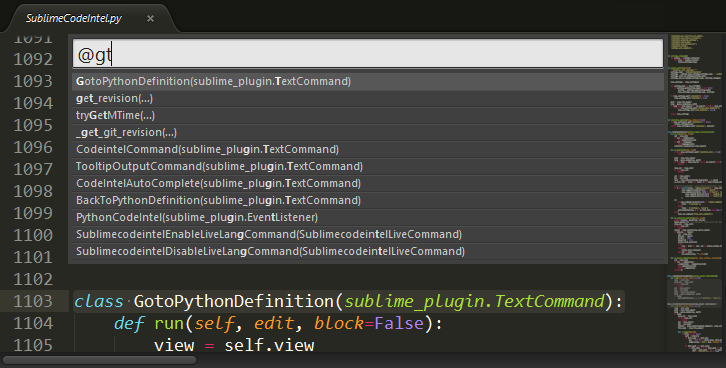Click the minimap code overview
726x368 pixels.
[696, 192]
